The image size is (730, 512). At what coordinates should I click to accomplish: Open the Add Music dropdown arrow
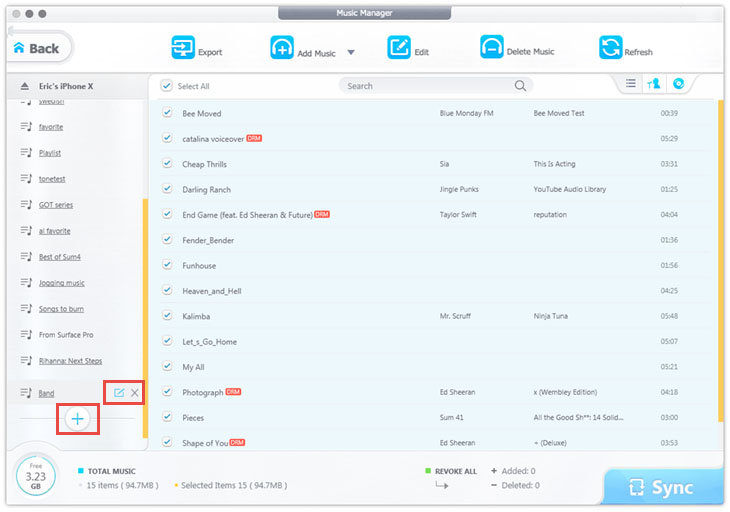(x=351, y=52)
